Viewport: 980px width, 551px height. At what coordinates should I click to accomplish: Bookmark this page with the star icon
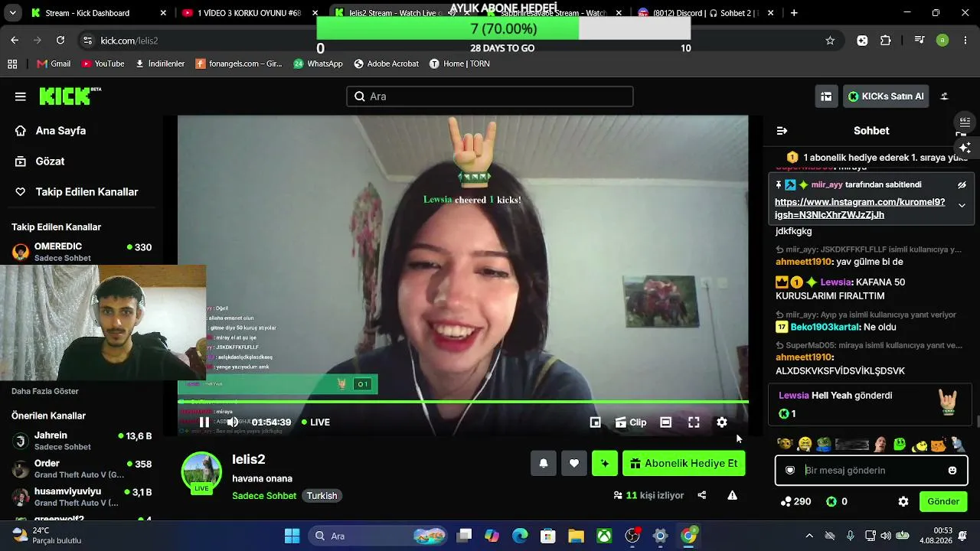coord(830,41)
